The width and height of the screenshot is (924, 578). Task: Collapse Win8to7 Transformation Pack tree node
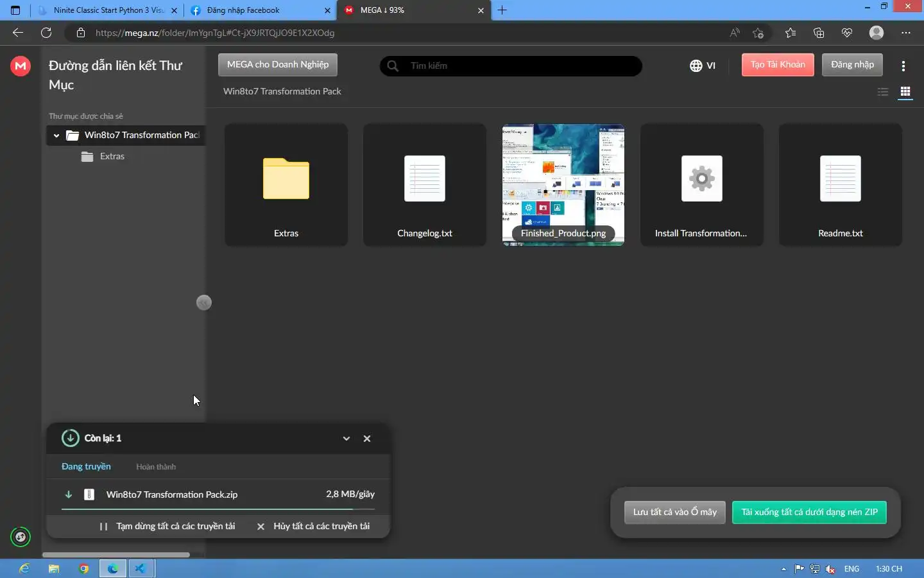click(x=56, y=136)
